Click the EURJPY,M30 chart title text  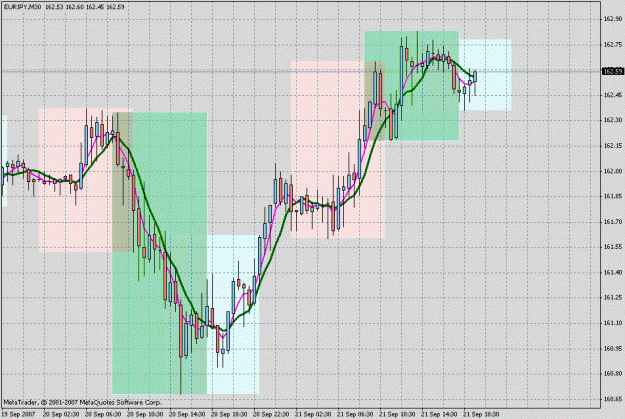click(22, 7)
